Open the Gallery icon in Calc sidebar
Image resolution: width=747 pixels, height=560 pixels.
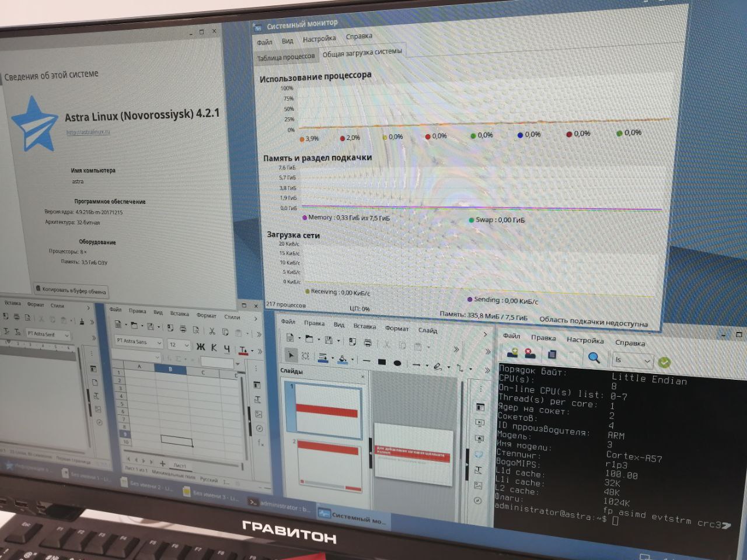[259, 414]
